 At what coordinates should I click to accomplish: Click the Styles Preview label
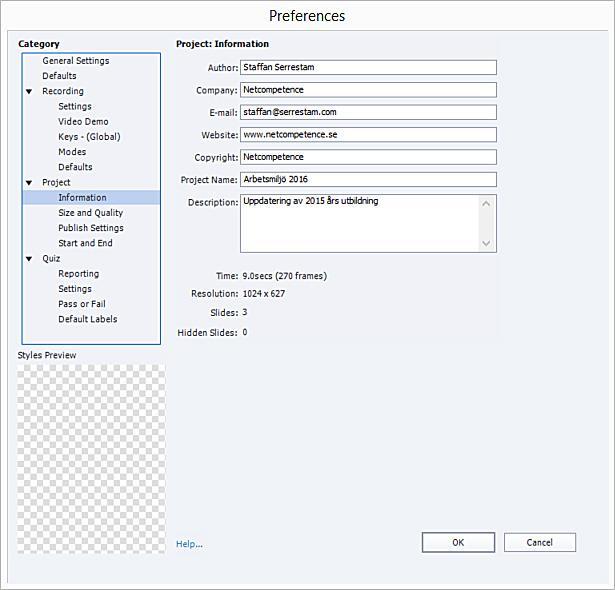tap(47, 355)
